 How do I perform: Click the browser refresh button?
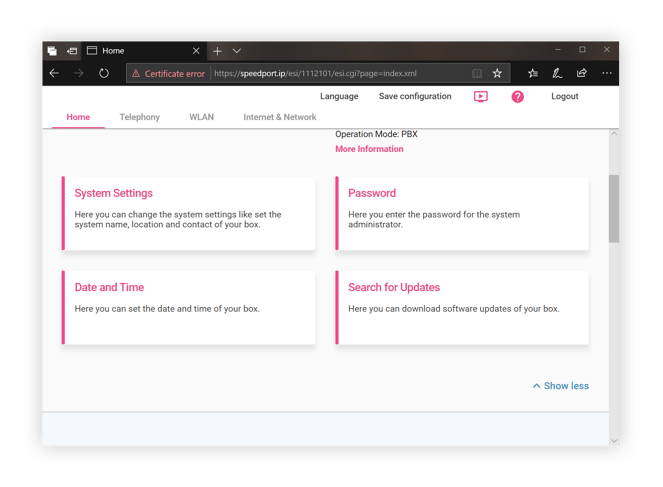(104, 73)
